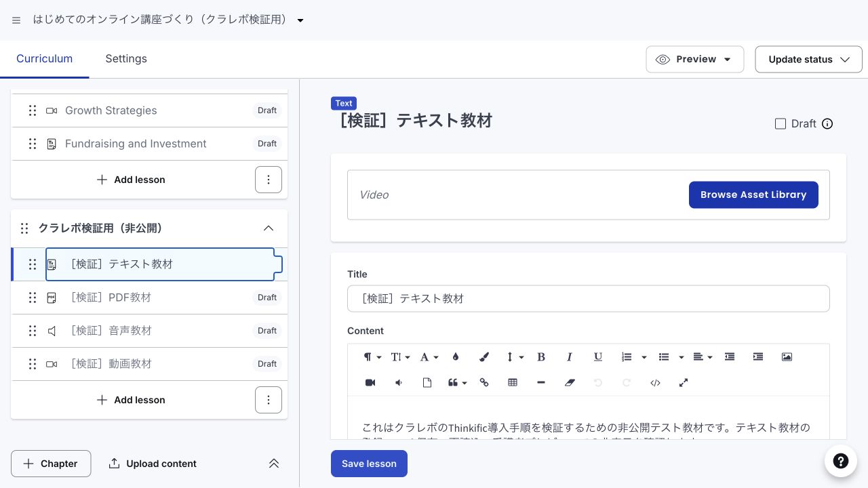Image resolution: width=868 pixels, height=488 pixels.
Task: Clear formatting with the eraser icon
Action: point(570,383)
